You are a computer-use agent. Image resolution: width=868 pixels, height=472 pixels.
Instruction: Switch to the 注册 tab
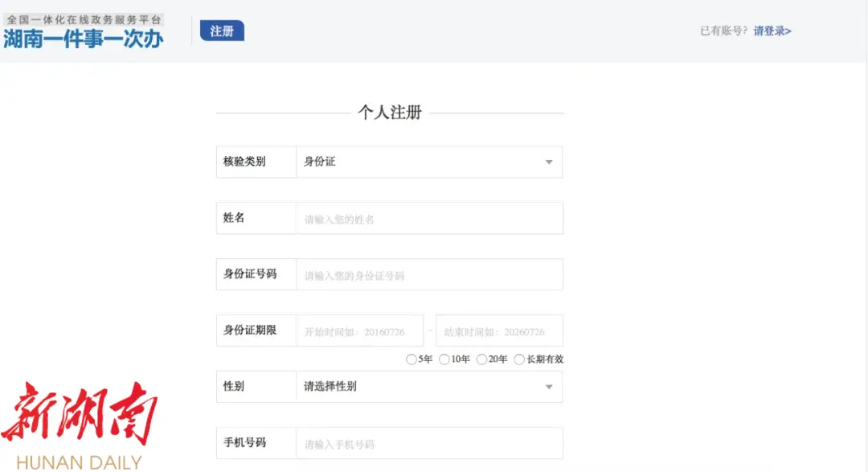tap(222, 31)
